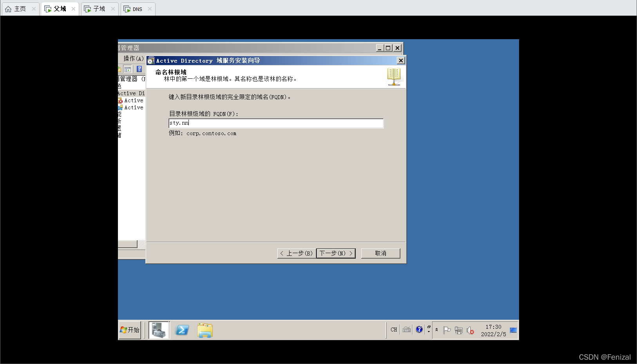This screenshot has height=364, width=637.
Task: Click the horizontal scrollbar of Server Manager tree
Action: (128, 244)
